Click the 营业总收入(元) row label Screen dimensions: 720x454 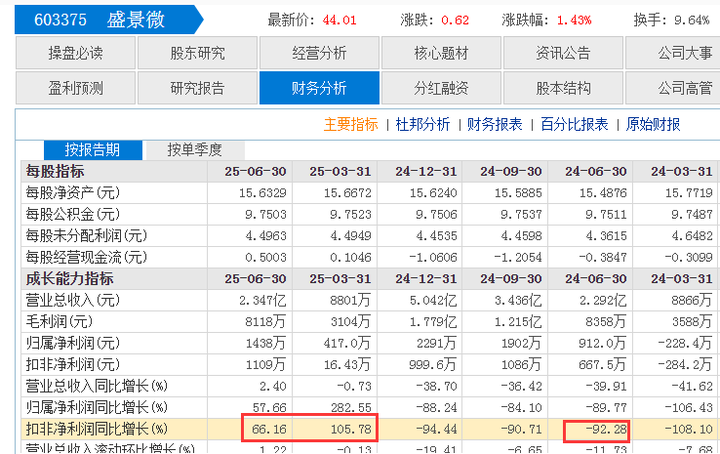pos(73,300)
